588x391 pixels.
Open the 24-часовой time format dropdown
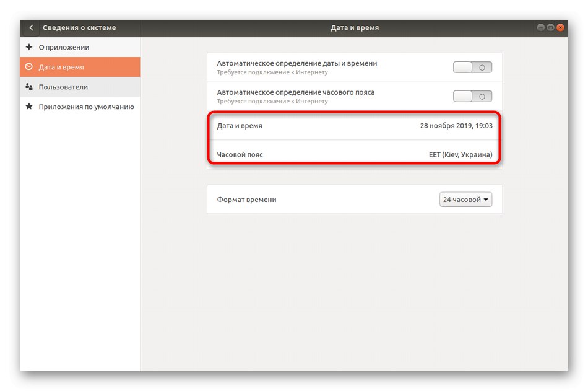465,200
